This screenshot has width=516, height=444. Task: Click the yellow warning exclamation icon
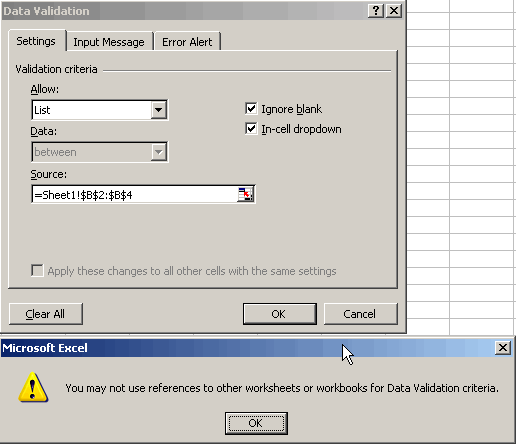tap(33, 387)
